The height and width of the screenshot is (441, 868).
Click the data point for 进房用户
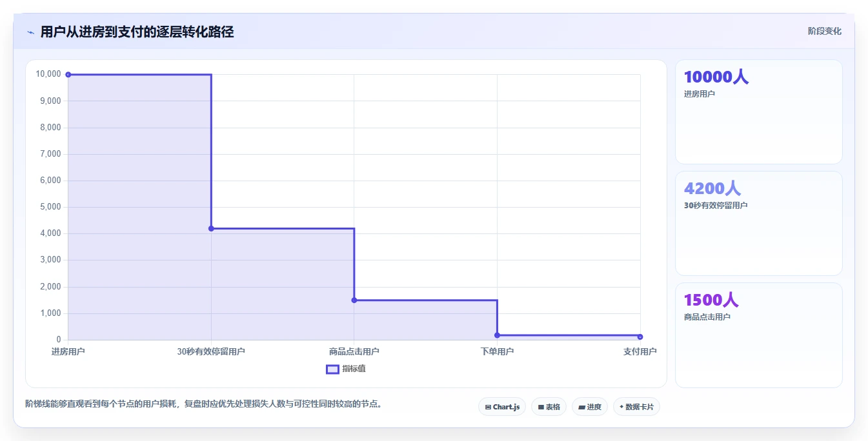pos(68,75)
